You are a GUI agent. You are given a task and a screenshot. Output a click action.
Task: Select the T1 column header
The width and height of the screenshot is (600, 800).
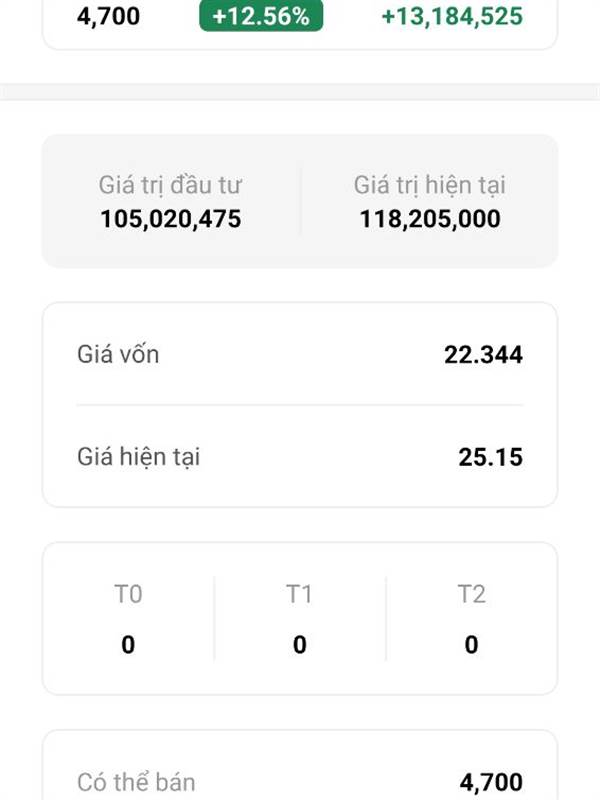[299, 595]
